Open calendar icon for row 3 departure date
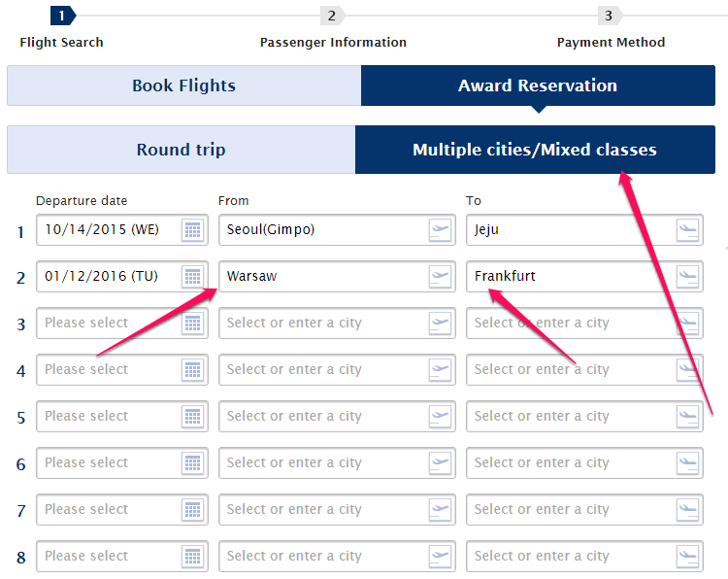The image size is (728, 579). click(x=193, y=324)
